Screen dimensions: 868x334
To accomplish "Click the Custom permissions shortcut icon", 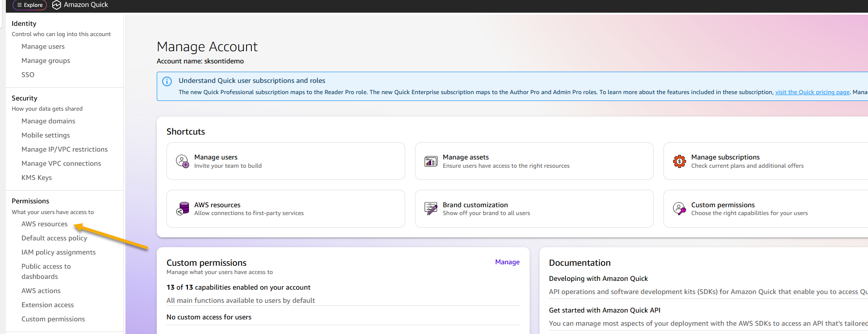I will point(680,209).
